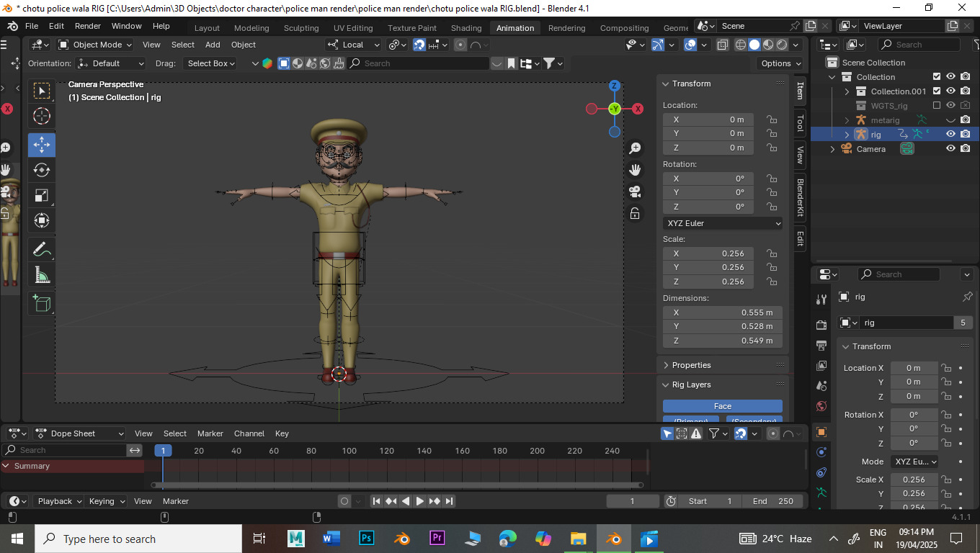Open the Object Mode dropdown
980x553 pixels.
[95, 45]
